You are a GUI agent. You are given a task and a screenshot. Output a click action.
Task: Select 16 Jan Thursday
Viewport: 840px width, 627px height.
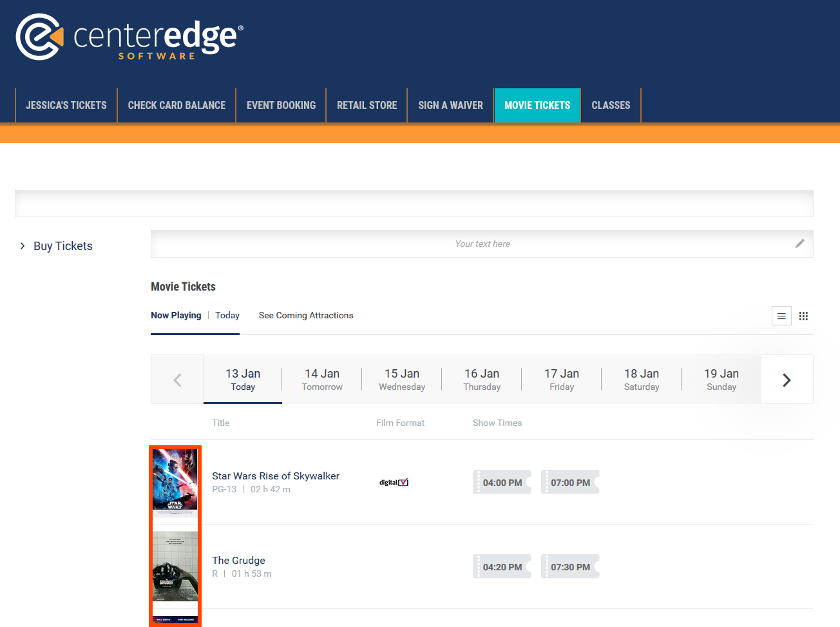point(482,380)
